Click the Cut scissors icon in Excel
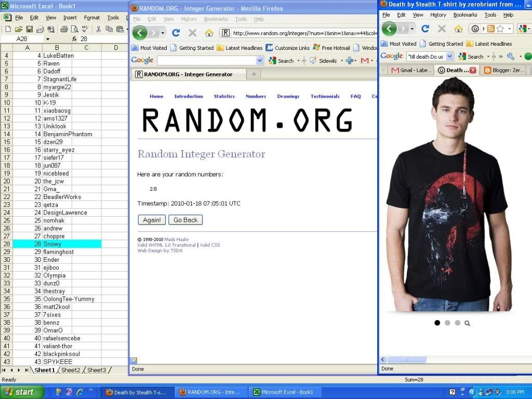The width and height of the screenshot is (532, 399). pos(98,29)
